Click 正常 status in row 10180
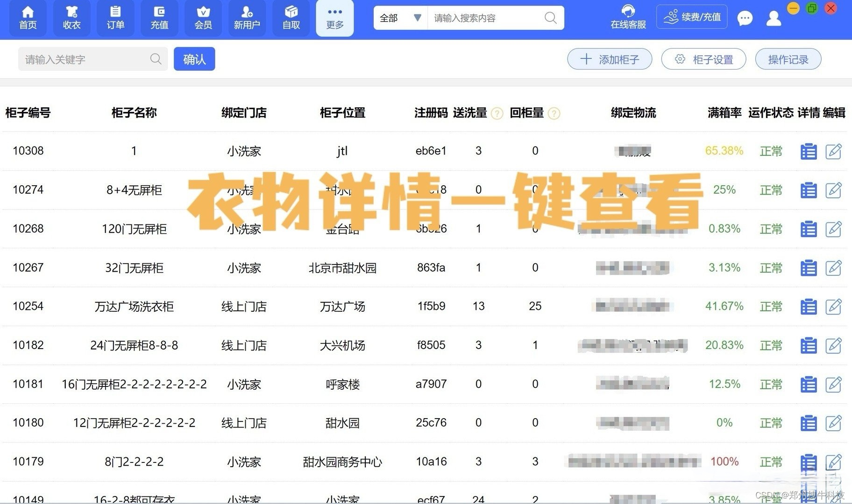Image resolution: width=852 pixels, height=504 pixels. (x=771, y=423)
